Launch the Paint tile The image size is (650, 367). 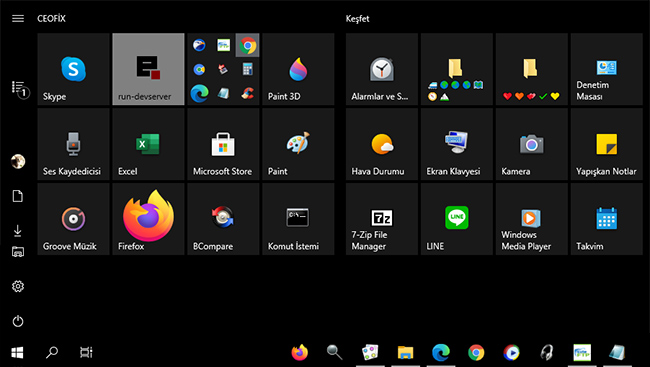tap(298, 144)
